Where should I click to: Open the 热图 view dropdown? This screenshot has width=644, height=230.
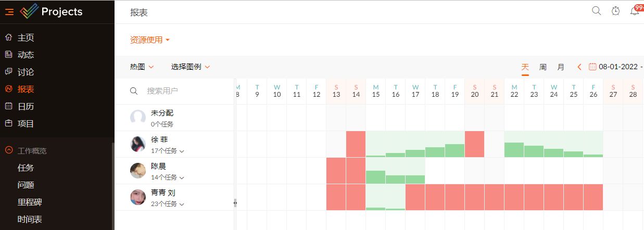click(x=142, y=67)
